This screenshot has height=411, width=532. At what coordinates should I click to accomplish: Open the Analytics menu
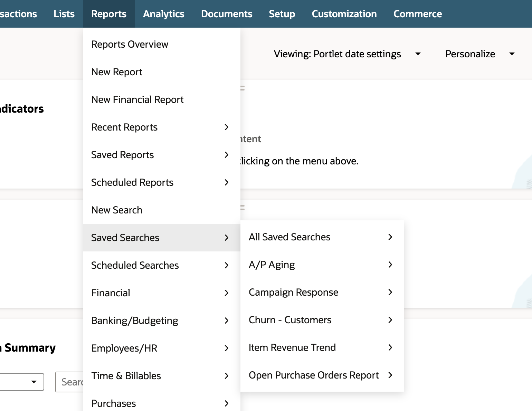point(164,14)
